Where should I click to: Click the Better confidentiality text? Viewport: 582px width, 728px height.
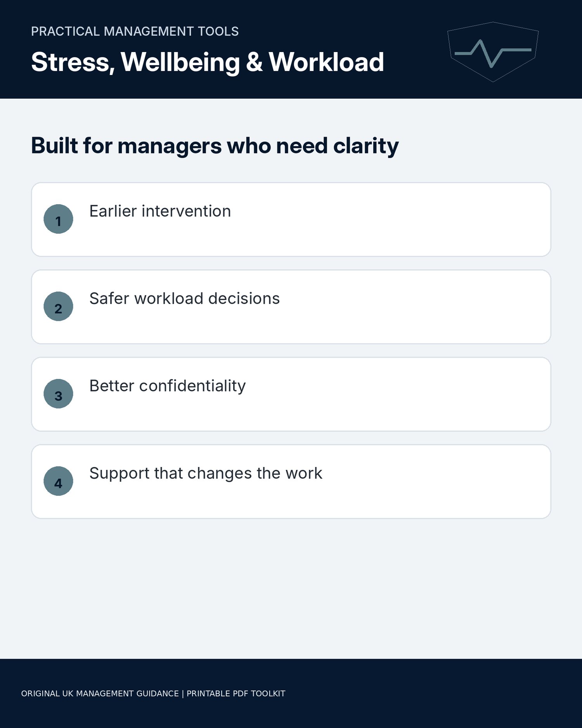(x=168, y=386)
